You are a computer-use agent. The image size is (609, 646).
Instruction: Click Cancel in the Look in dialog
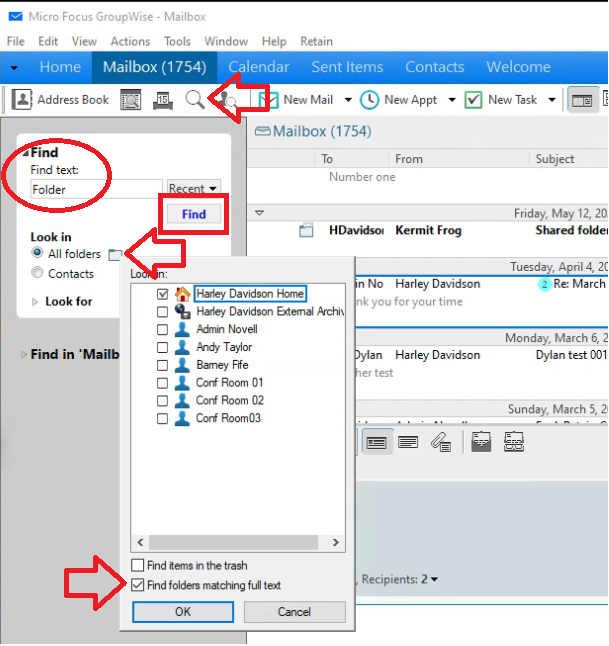point(294,612)
